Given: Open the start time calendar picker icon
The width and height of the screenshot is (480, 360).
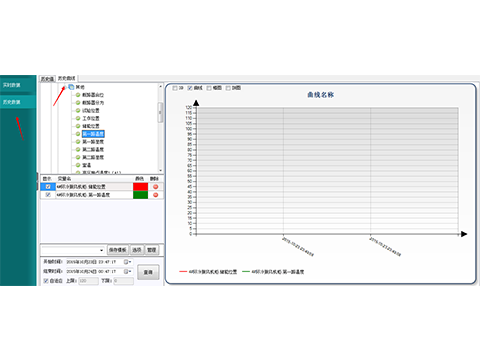Looking at the screenshot, I should coord(127,262).
